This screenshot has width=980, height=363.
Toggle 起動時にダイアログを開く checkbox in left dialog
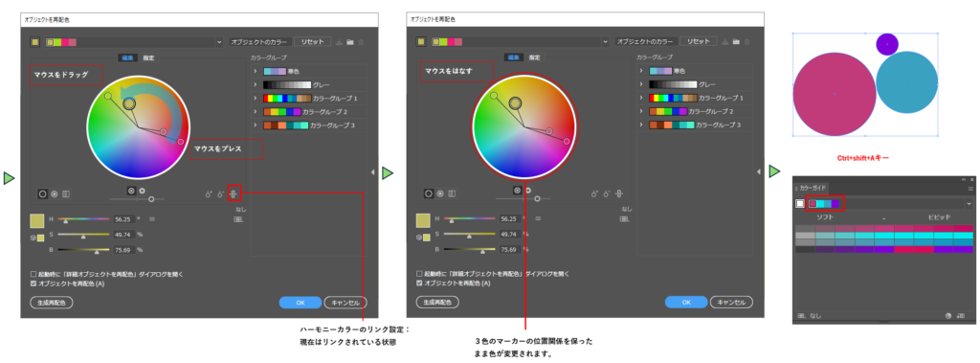point(33,274)
